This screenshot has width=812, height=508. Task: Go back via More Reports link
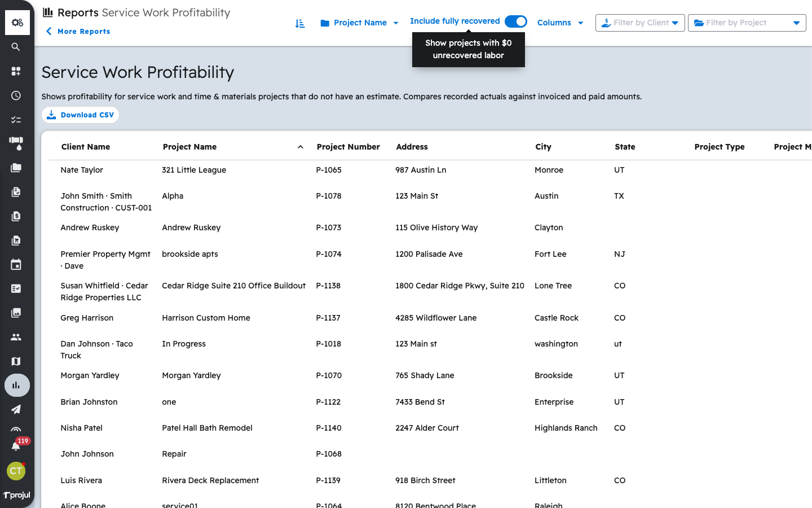[78, 32]
